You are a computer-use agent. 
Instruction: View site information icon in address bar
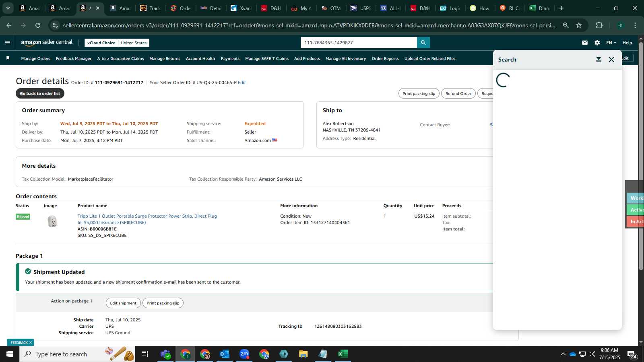point(55,25)
